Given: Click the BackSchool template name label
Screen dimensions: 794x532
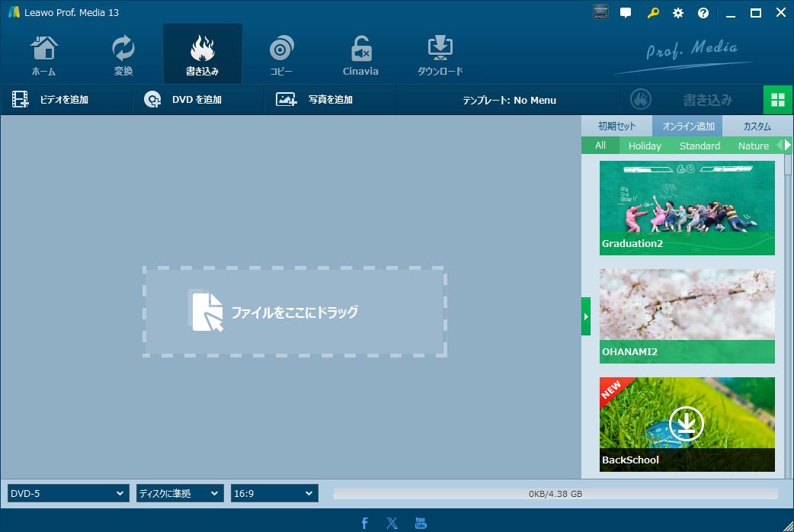Looking at the screenshot, I should tap(630, 460).
